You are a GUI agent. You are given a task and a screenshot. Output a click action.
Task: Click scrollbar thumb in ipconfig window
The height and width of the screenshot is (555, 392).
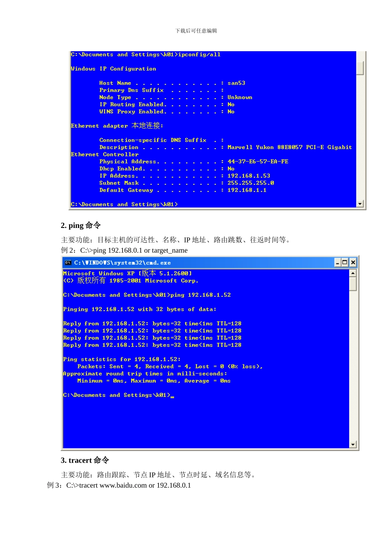coord(360,68)
